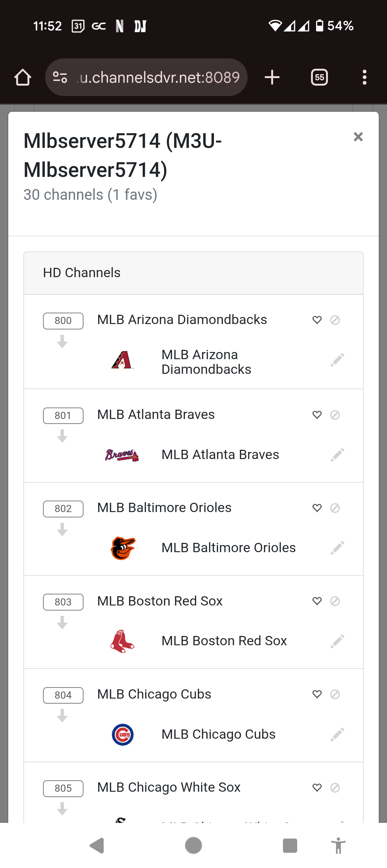Image resolution: width=387 pixels, height=868 pixels.
Task: Edit MLB Chicago Cubs channel details
Action: [x=337, y=734]
